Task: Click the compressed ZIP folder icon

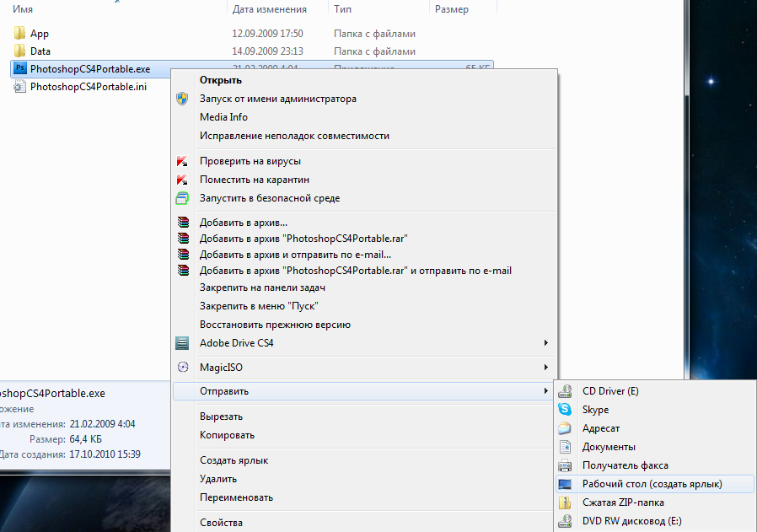Action: (565, 502)
